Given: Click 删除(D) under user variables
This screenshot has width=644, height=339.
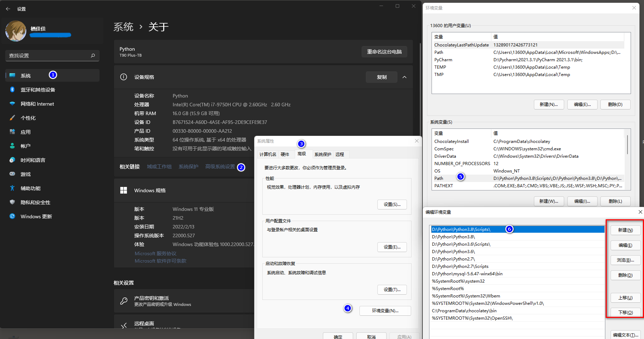Looking at the screenshot, I should (615, 105).
